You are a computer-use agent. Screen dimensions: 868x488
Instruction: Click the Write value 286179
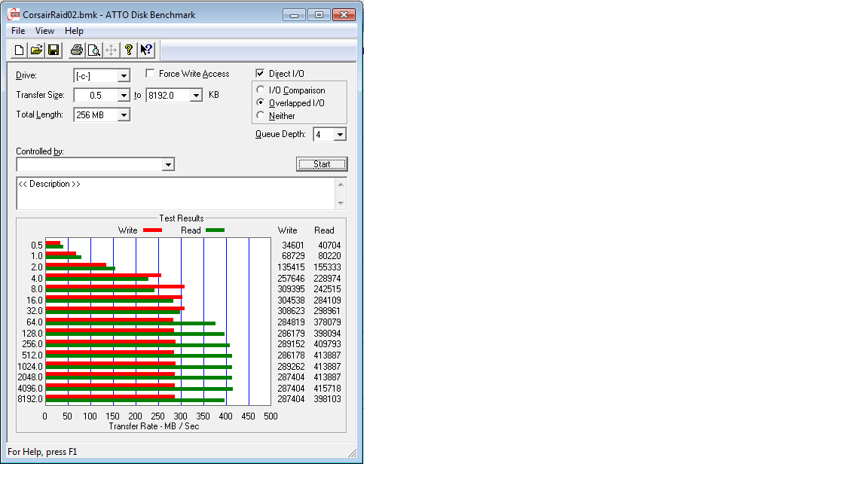[291, 334]
